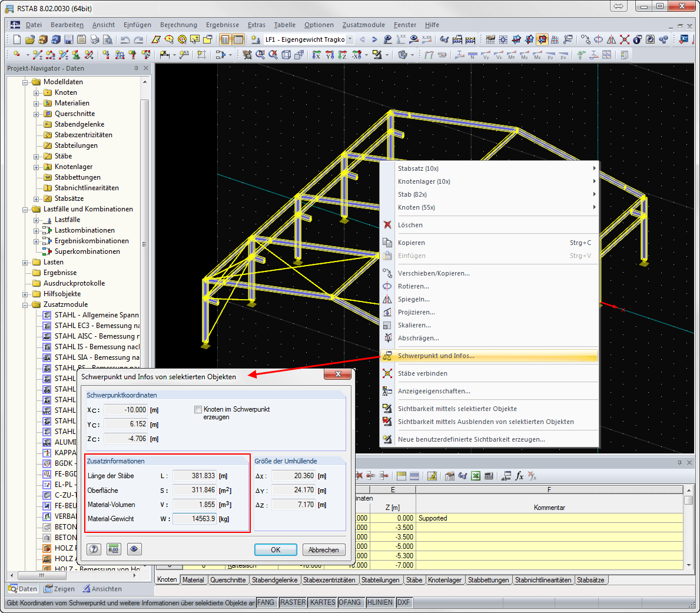Viewport: 700px width, 613px height.
Task: Click the Material-Gewicht W value field
Action: [x=195, y=519]
